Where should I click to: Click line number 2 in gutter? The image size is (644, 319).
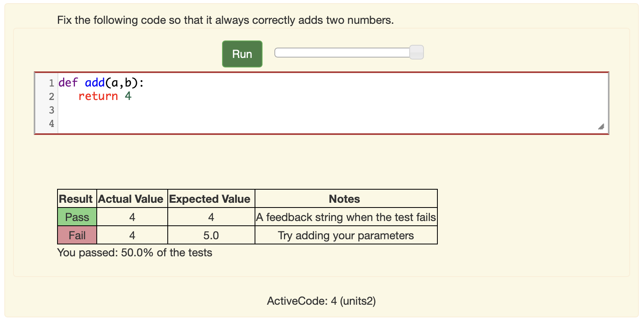[52, 96]
